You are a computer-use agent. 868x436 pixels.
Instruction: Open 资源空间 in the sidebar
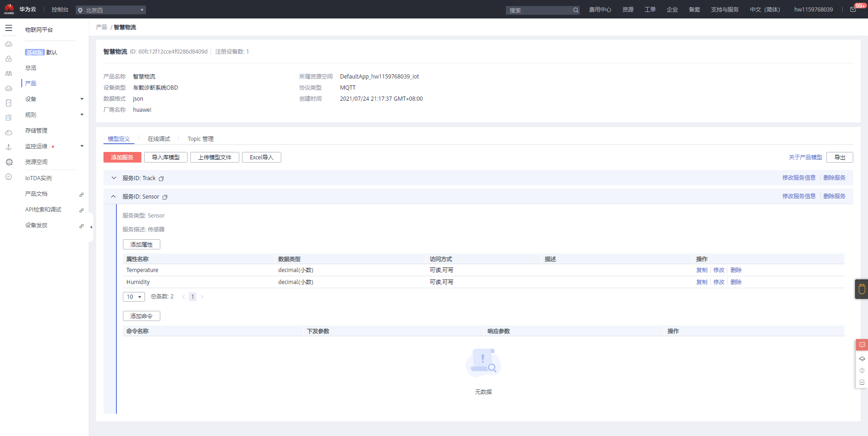[36, 162]
